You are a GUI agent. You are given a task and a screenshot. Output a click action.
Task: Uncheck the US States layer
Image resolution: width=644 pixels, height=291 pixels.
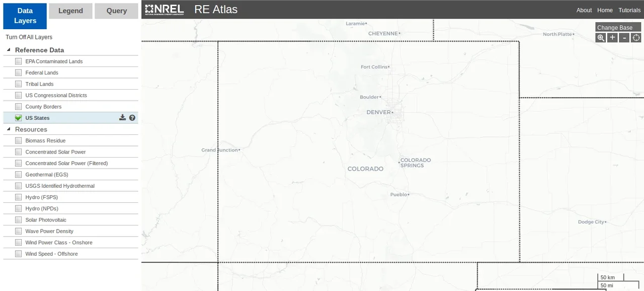19,118
